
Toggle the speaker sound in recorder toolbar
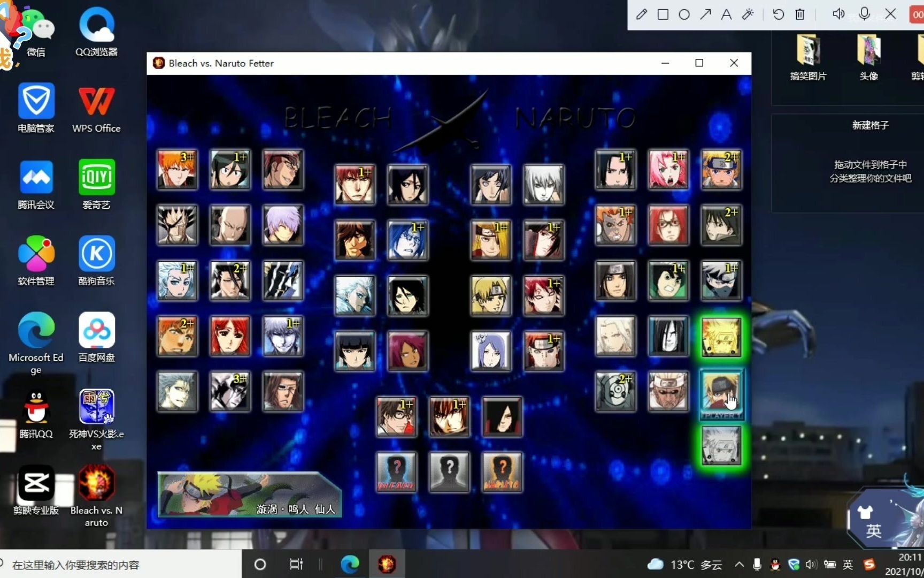point(838,14)
